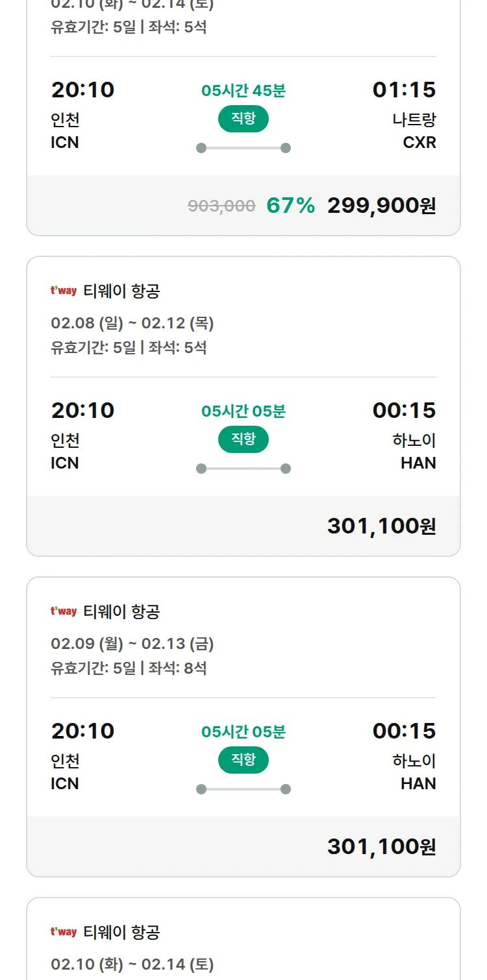487x980 pixels.
Task: Click the t'way logo on the 02.09 flight card
Action: click(x=64, y=611)
